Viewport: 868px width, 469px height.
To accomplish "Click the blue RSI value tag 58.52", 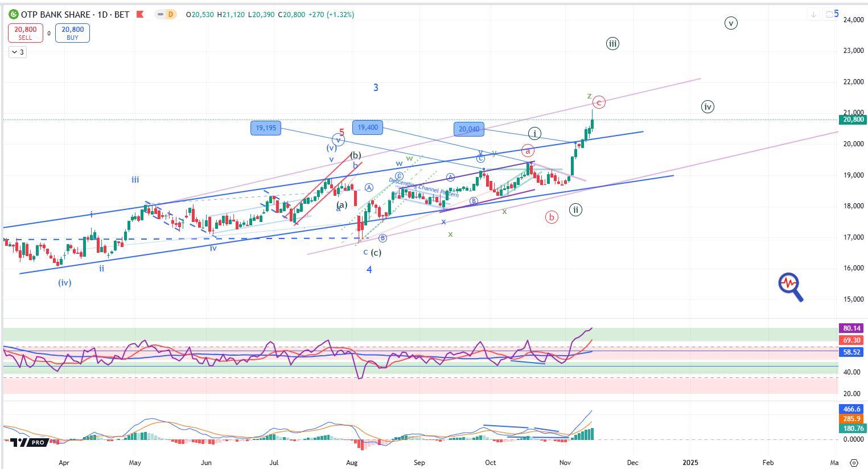I will [851, 352].
